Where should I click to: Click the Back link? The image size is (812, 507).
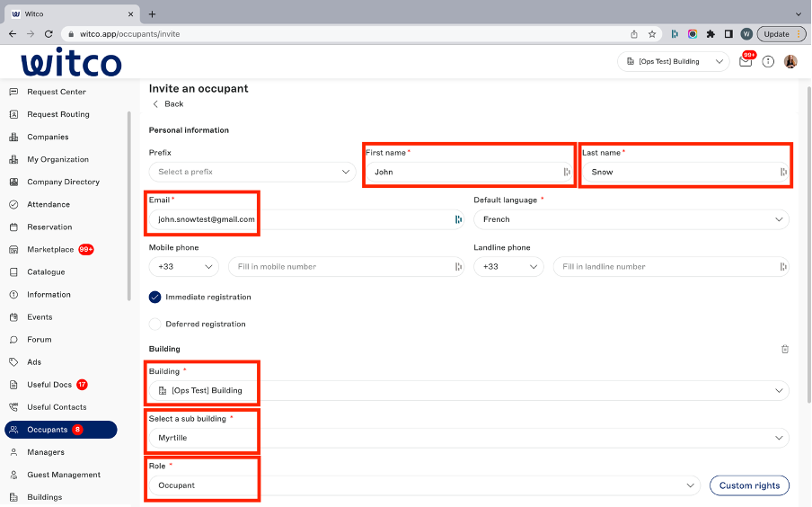(x=168, y=103)
